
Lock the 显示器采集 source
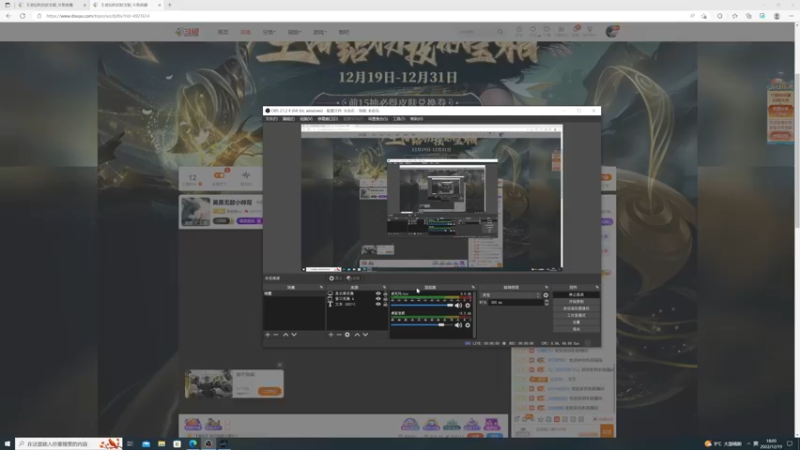click(385, 293)
